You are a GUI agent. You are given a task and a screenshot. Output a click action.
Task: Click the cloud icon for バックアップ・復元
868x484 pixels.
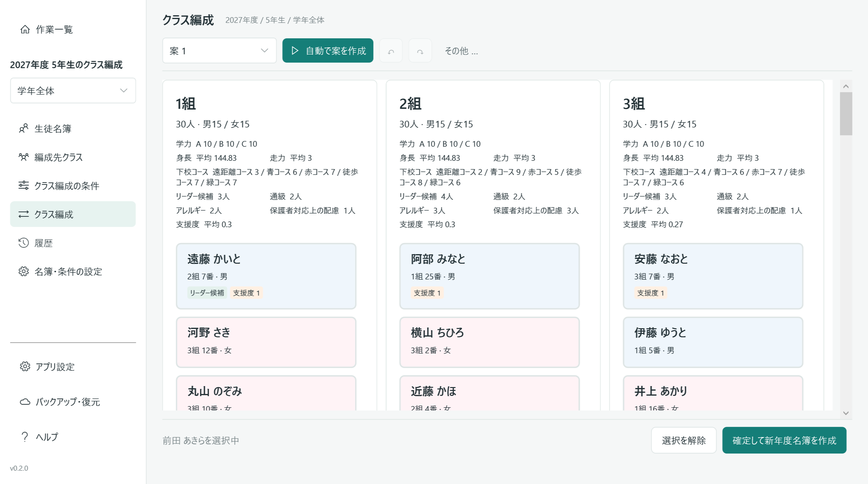[25, 402]
